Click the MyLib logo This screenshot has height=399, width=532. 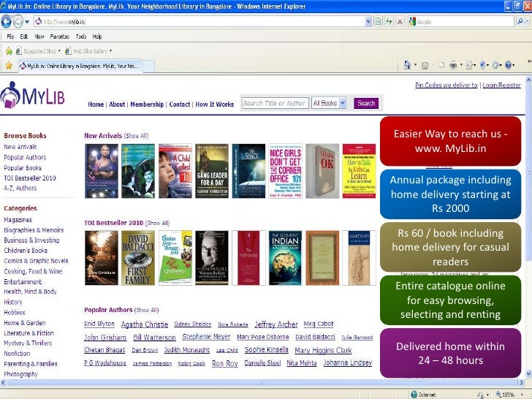tap(33, 95)
